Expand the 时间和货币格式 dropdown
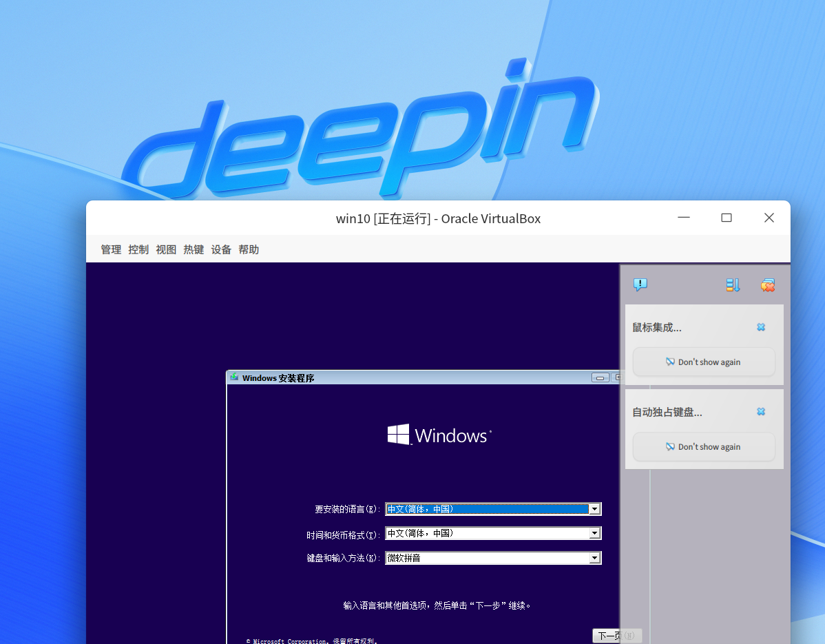 594,533
